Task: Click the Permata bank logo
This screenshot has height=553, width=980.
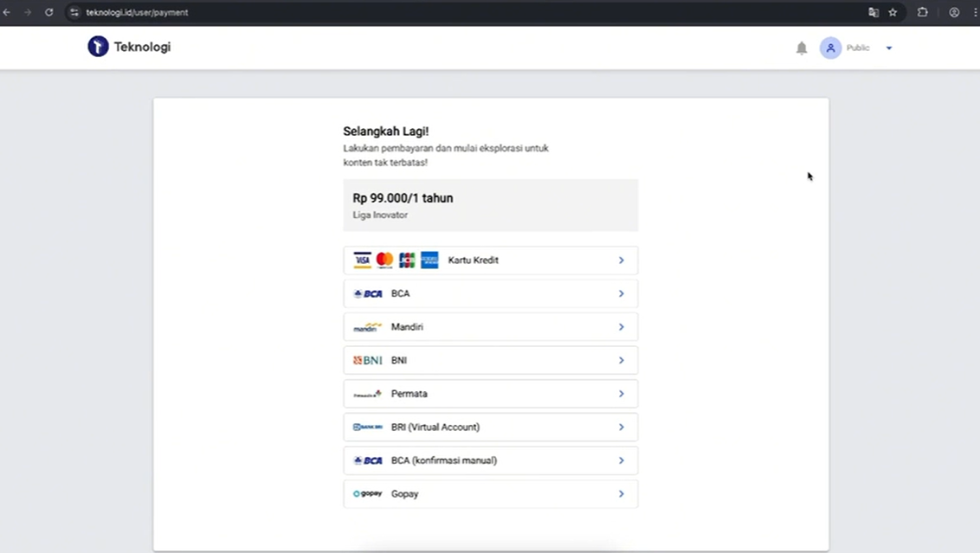Action: pos(367,394)
